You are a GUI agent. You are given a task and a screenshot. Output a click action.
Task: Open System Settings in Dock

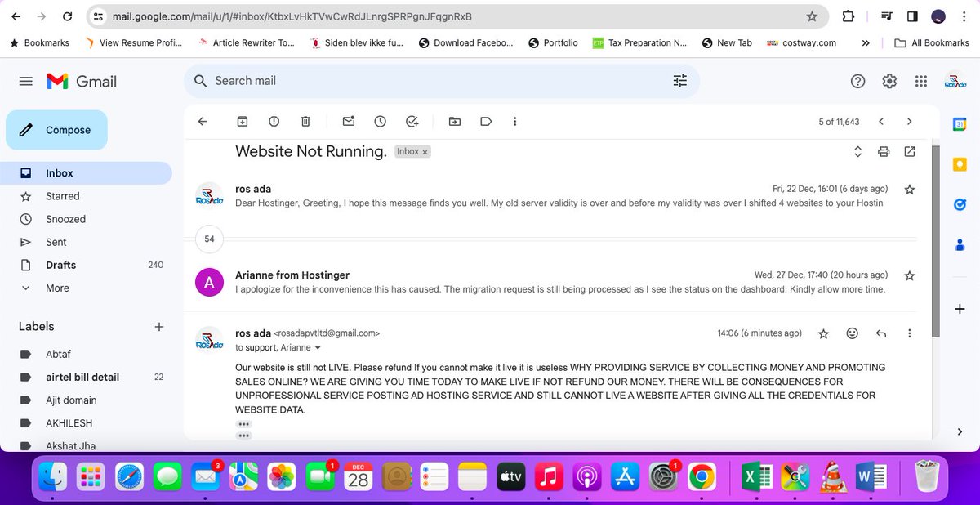pos(665,476)
